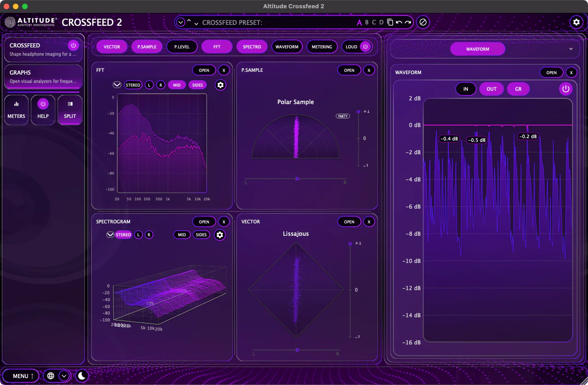Toggle GR trace in Waveform panel

tap(518, 89)
